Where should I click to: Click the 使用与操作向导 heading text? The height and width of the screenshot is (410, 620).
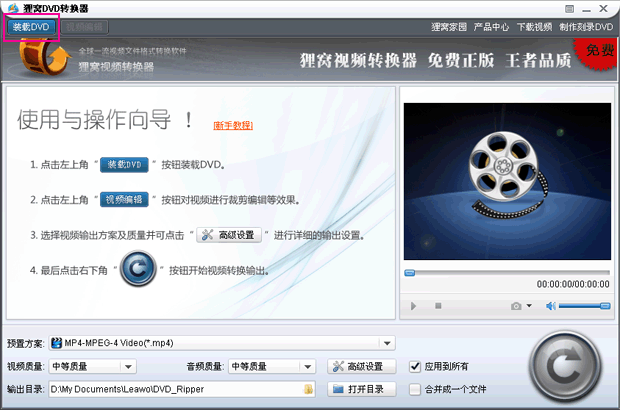105,119
